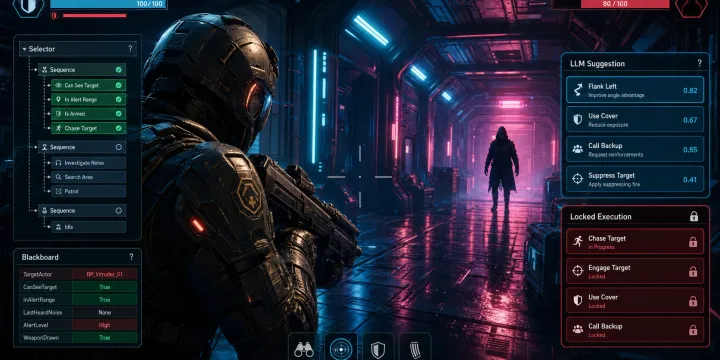Click the thin red bar under player health
This screenshot has width=720, height=360.
(94, 16)
